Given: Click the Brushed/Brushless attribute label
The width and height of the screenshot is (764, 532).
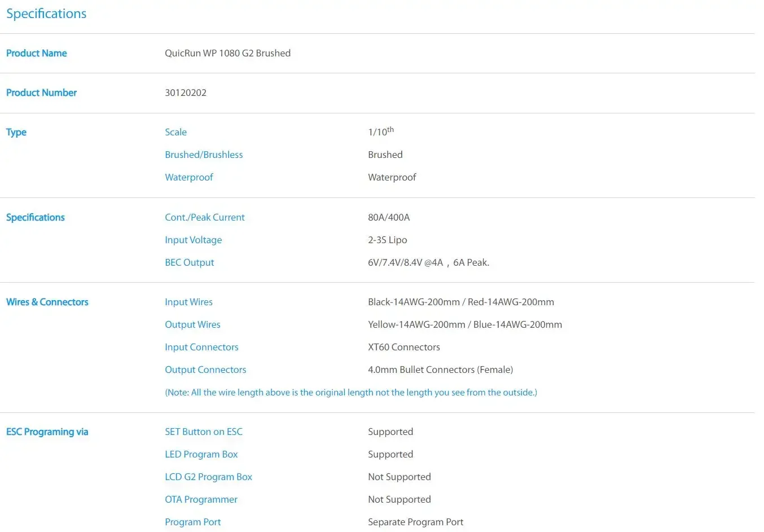Looking at the screenshot, I should (x=204, y=155).
